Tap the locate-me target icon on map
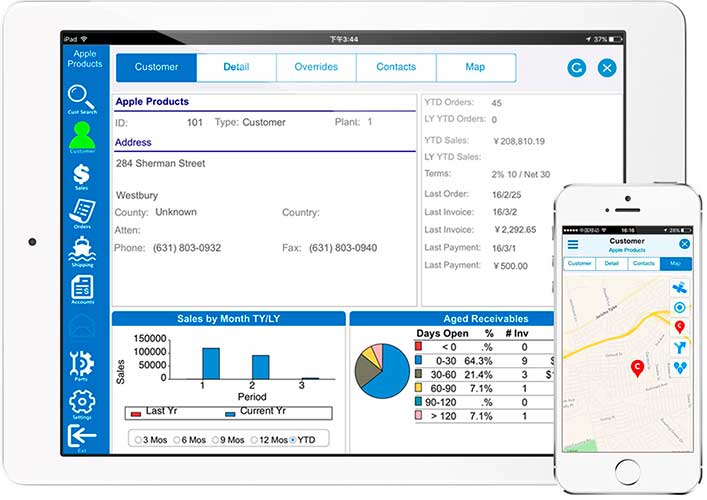The image size is (707, 500). (x=679, y=307)
